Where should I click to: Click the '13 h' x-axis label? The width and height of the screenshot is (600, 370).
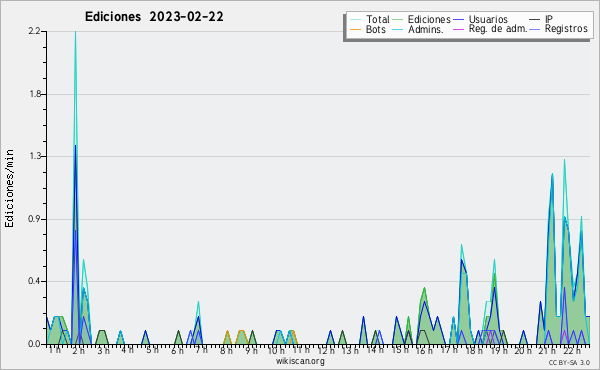tap(350, 350)
